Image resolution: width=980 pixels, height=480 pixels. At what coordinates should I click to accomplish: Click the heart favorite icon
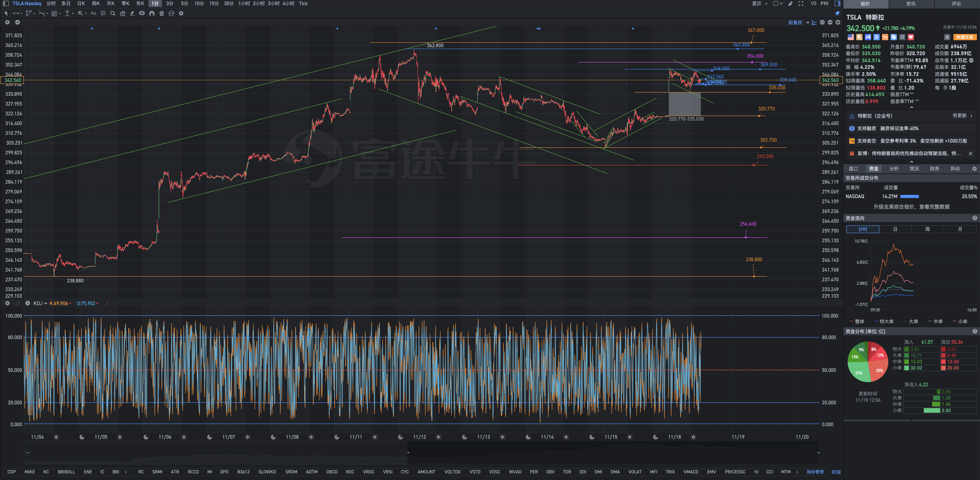pos(911,37)
